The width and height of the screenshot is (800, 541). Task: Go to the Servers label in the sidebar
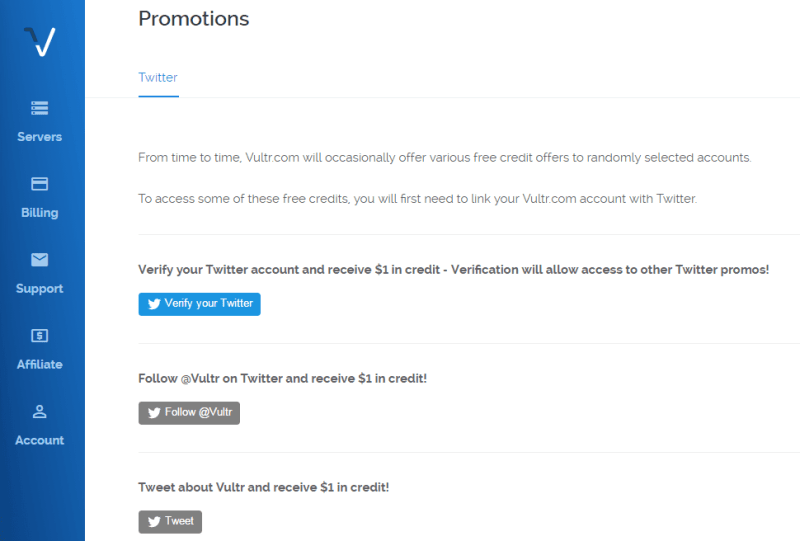pyautogui.click(x=40, y=137)
